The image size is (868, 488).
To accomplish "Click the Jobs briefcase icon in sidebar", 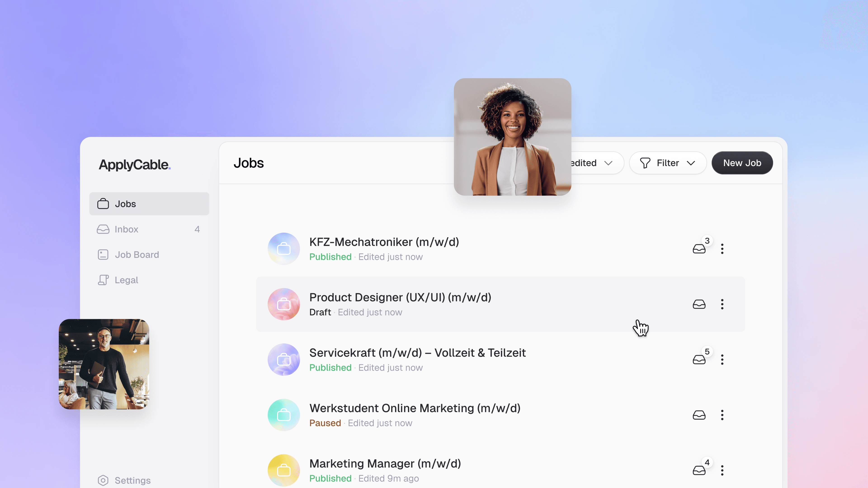I will tap(103, 204).
